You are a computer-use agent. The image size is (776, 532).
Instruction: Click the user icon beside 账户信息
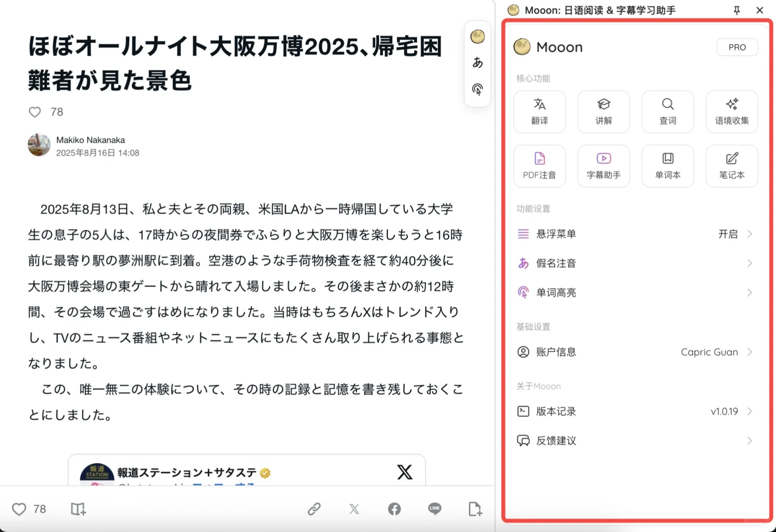523,352
